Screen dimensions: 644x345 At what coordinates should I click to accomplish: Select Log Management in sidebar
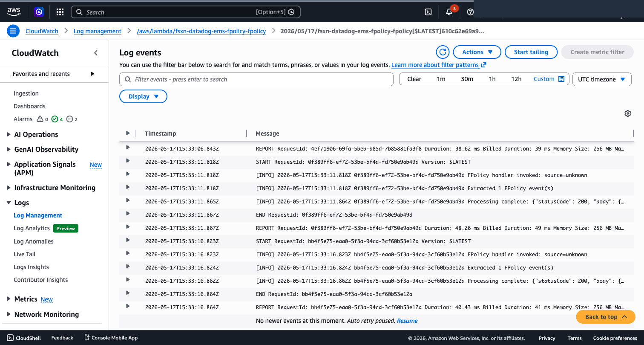click(38, 215)
